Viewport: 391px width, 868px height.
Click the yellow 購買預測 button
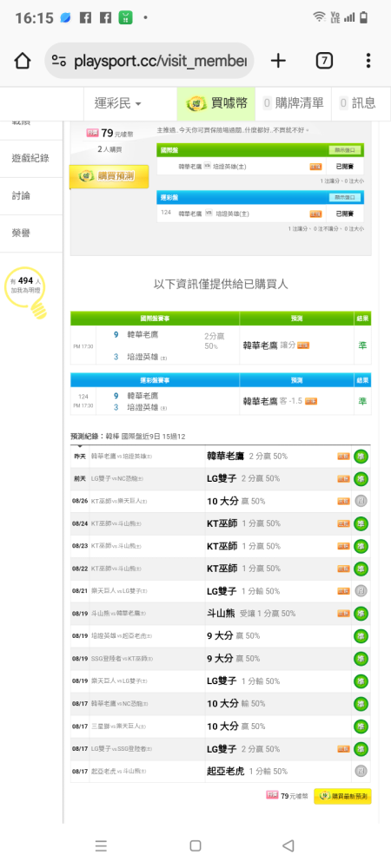[x=109, y=176]
